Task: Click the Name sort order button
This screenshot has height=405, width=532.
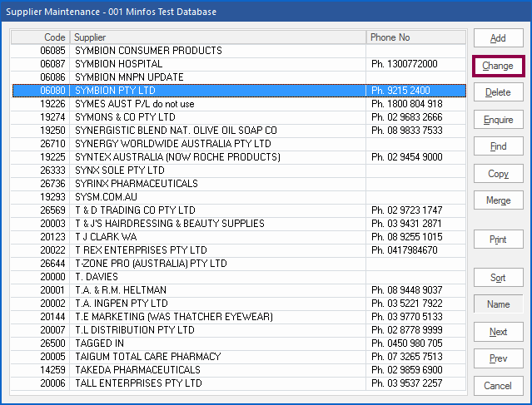Action: (498, 304)
